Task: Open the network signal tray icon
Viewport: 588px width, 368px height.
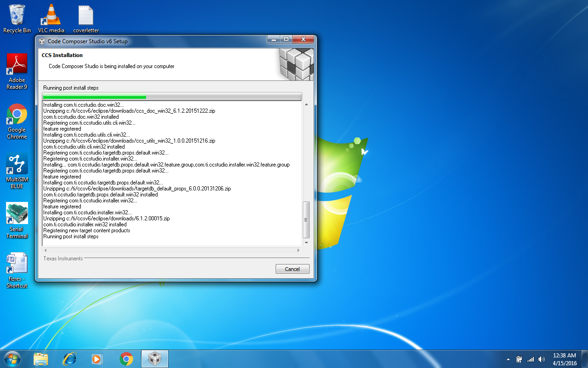Action: tap(531, 359)
